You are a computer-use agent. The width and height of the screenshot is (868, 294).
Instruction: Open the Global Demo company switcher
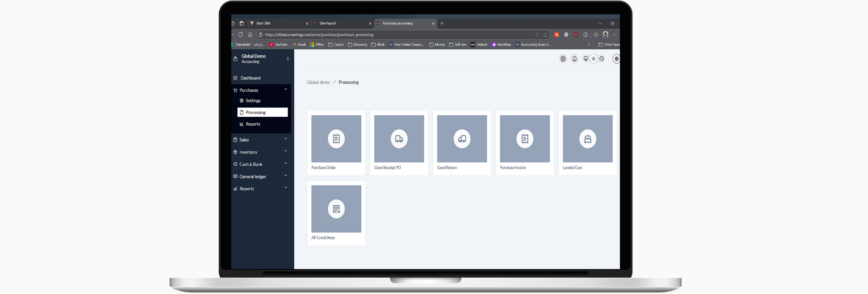tap(261, 59)
